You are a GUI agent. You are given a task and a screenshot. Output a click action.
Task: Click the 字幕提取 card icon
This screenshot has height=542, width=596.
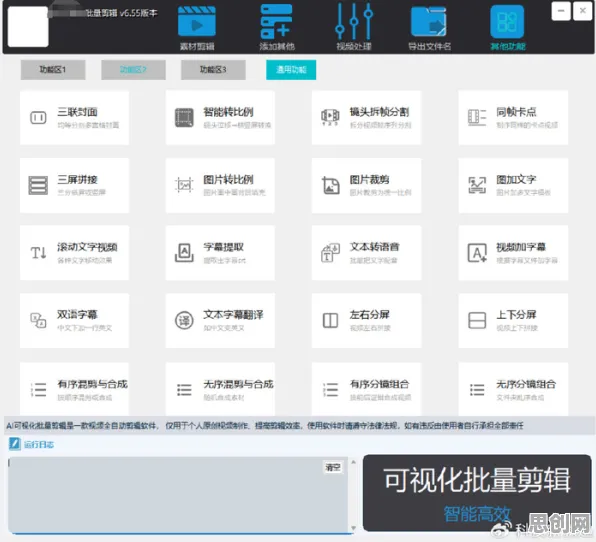point(184,253)
